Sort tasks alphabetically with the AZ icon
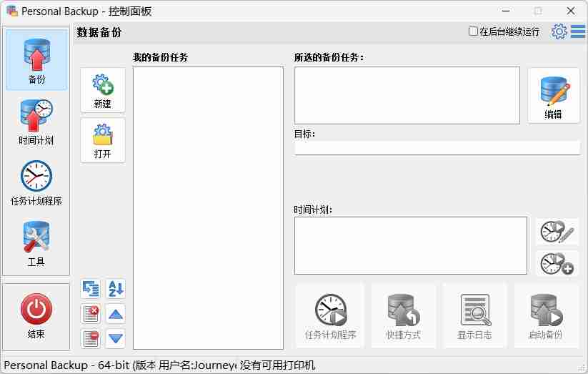This screenshot has width=588, height=374. 116,289
